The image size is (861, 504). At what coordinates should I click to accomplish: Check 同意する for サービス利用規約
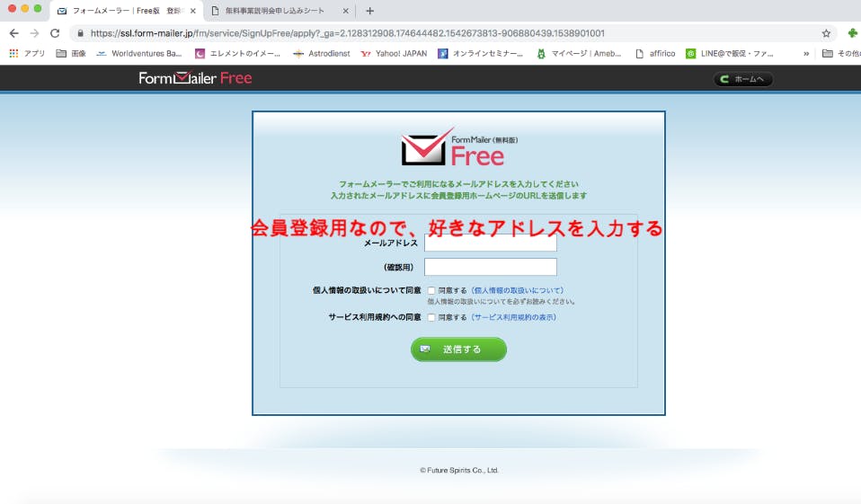pos(431,317)
